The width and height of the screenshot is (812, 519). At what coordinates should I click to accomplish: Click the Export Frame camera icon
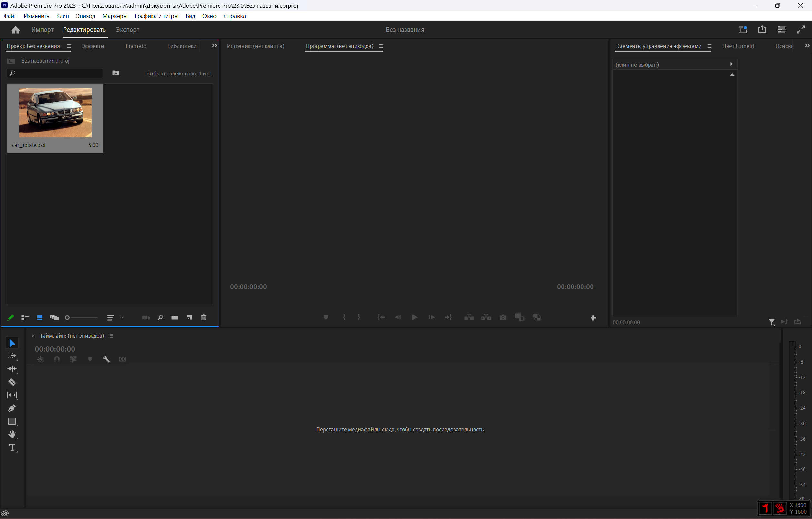(x=503, y=317)
